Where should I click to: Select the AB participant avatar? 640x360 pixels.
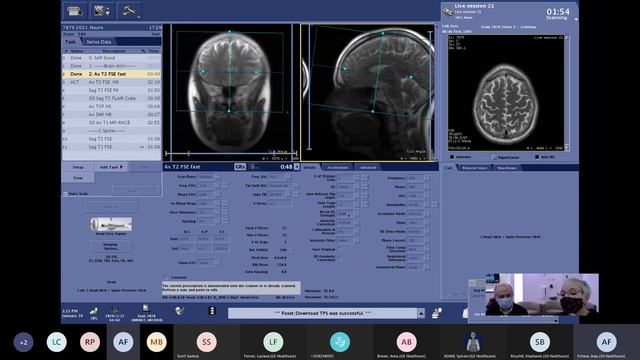click(x=407, y=342)
